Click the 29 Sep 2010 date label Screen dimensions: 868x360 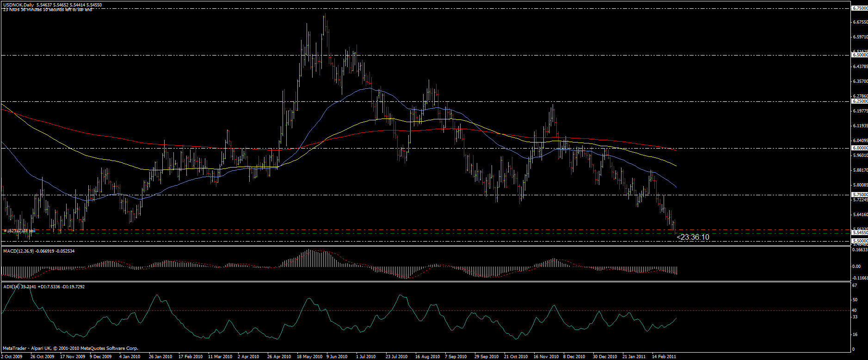486,357
